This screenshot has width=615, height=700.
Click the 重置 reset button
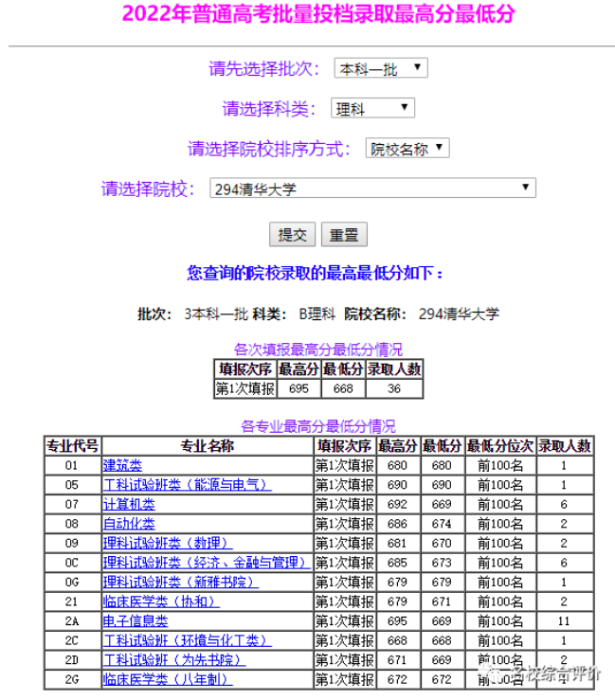point(344,234)
